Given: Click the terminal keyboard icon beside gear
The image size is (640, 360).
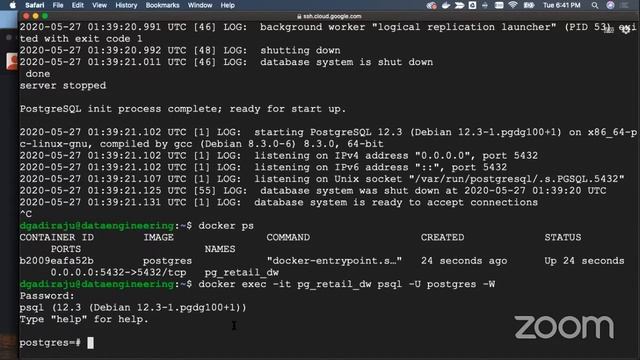Looking at the screenshot, I should [x=609, y=30].
